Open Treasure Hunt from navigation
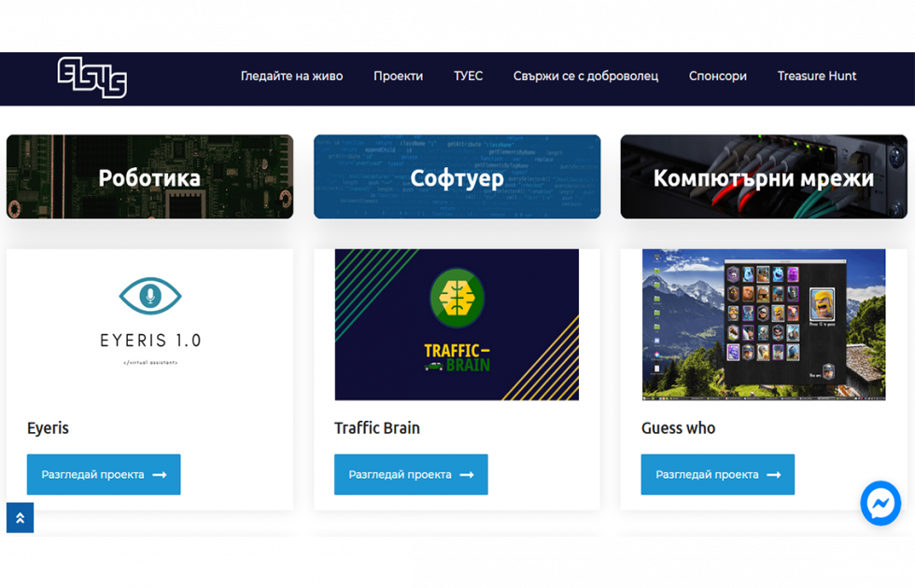The height and width of the screenshot is (588, 915). (816, 77)
